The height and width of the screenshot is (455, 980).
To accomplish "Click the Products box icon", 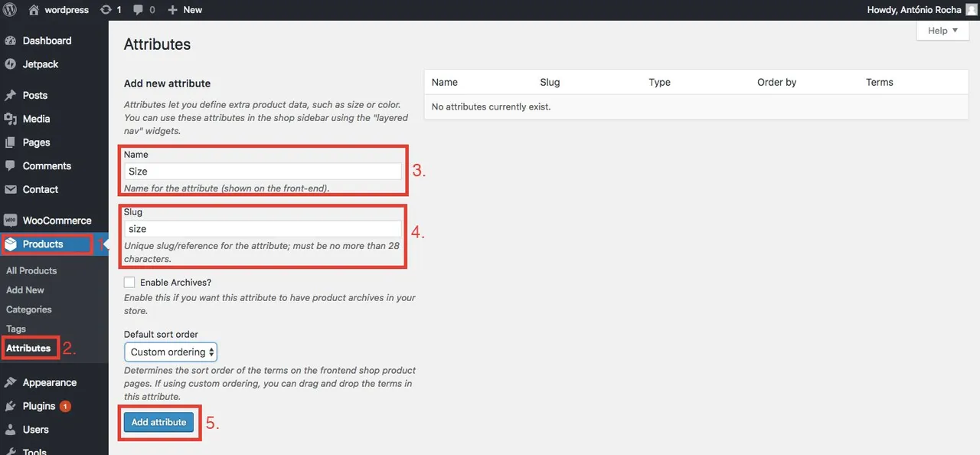I will (x=10, y=244).
